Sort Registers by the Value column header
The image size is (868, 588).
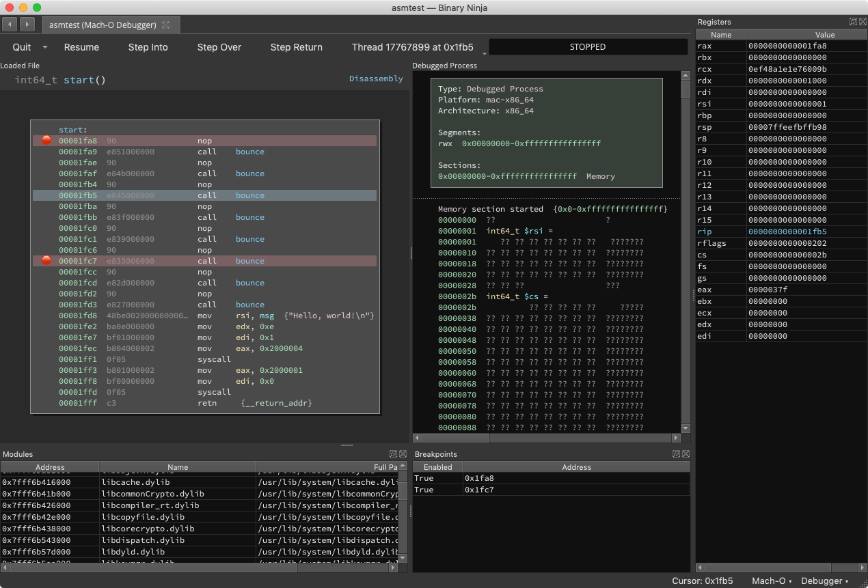coord(806,34)
